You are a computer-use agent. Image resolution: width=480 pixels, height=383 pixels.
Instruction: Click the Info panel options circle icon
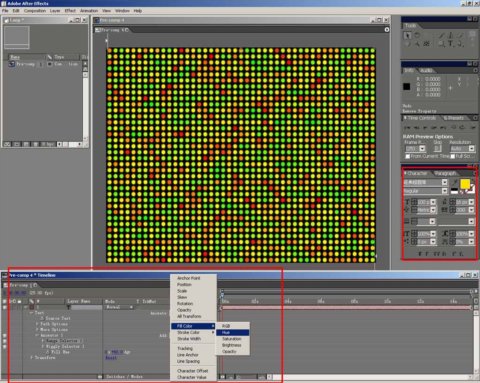pos(475,70)
